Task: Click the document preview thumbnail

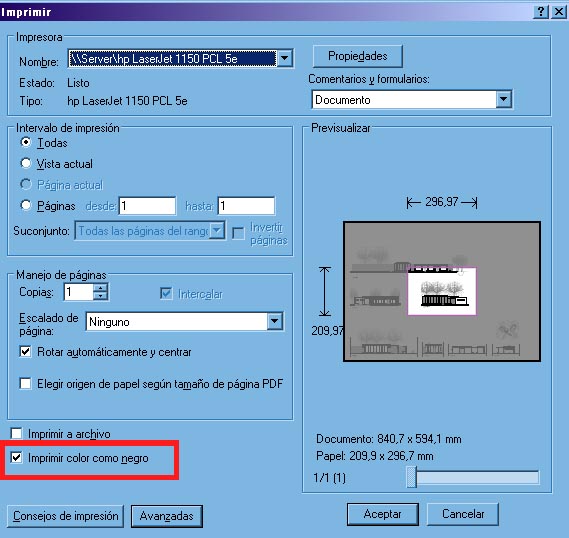Action: click(442, 291)
